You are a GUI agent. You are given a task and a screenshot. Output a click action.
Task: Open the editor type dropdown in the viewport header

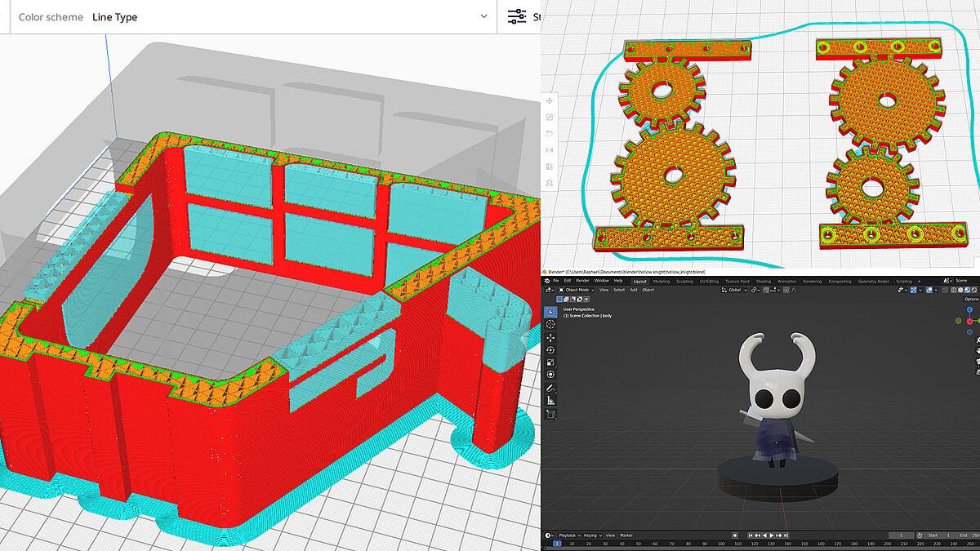[x=550, y=290]
